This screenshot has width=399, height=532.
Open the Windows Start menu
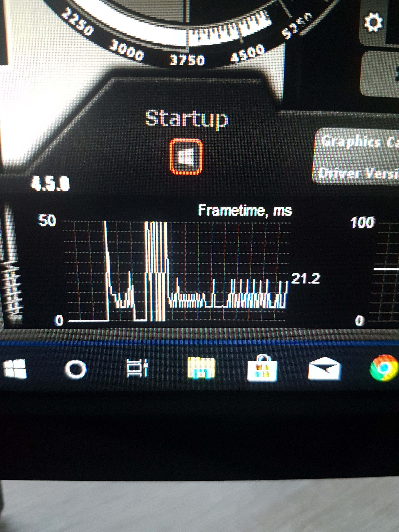(14, 369)
